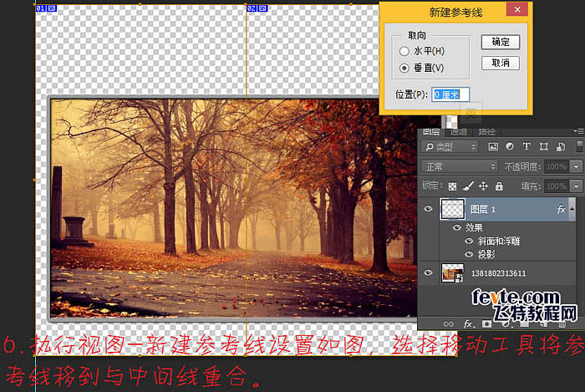This screenshot has width=585, height=392.
Task: Cancel the dialog with the 取消 button
Action: pos(501,63)
